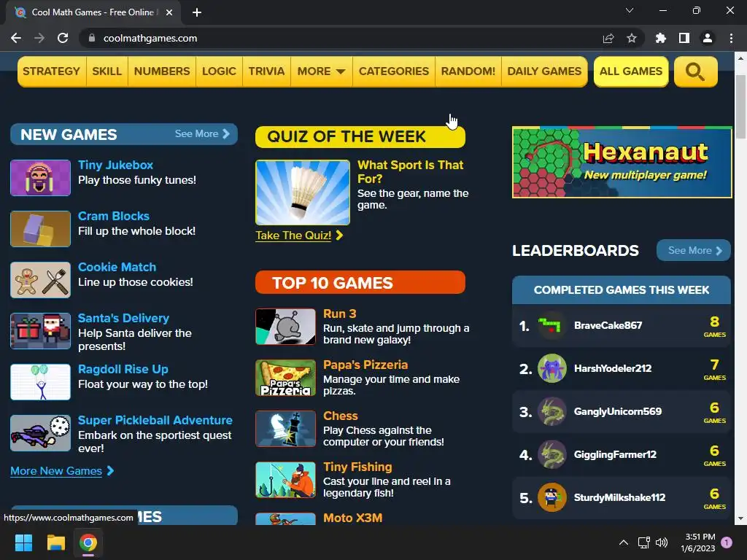Open the CATEGORIES menu item
Screen dimensions: 747x560
[x=394, y=71]
